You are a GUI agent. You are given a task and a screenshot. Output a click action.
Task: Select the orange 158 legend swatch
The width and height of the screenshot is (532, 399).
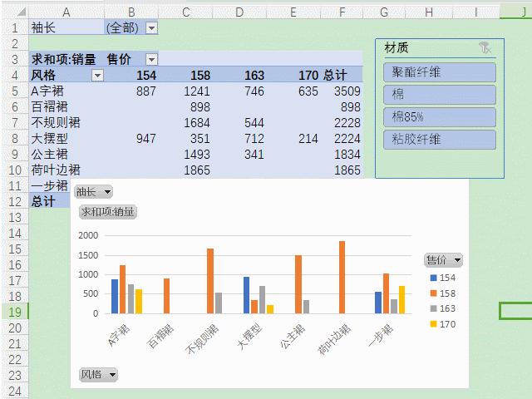coord(433,293)
